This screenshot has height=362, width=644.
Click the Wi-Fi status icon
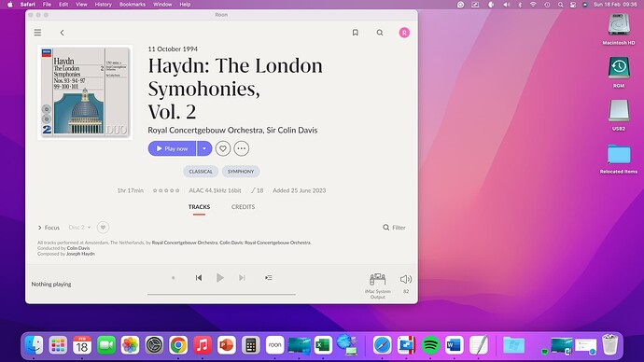pyautogui.click(x=533, y=5)
